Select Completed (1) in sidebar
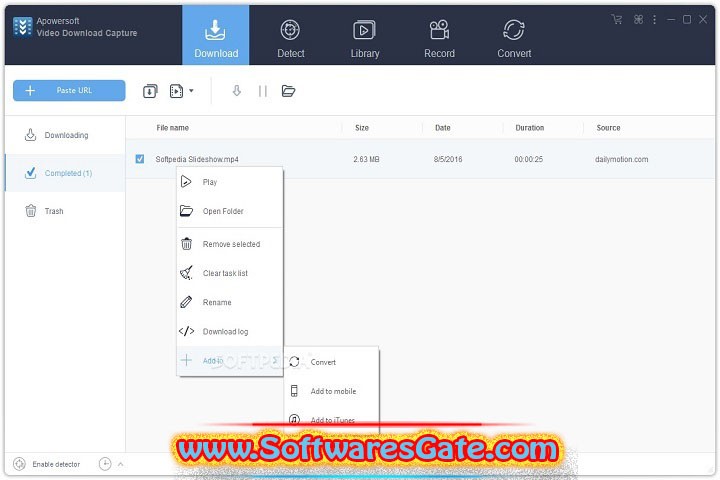 point(65,173)
